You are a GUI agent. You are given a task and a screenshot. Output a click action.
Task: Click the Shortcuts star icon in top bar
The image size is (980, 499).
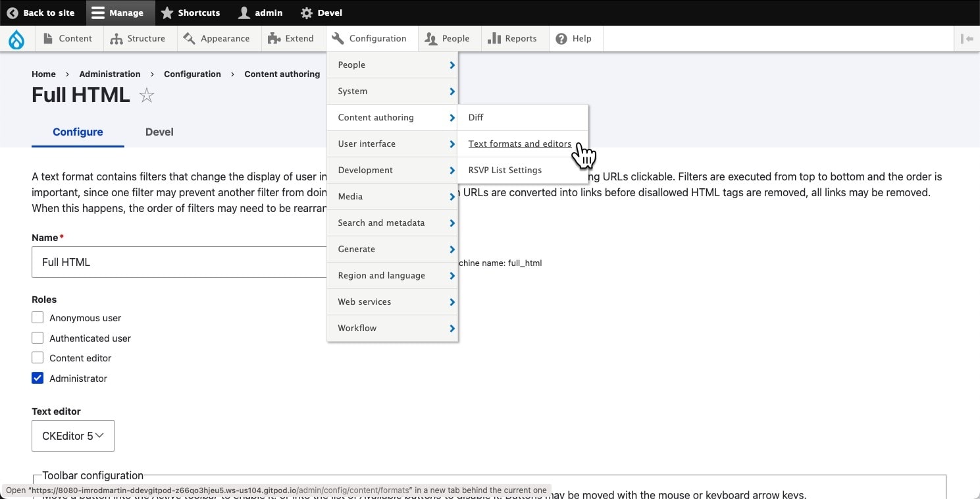point(167,13)
